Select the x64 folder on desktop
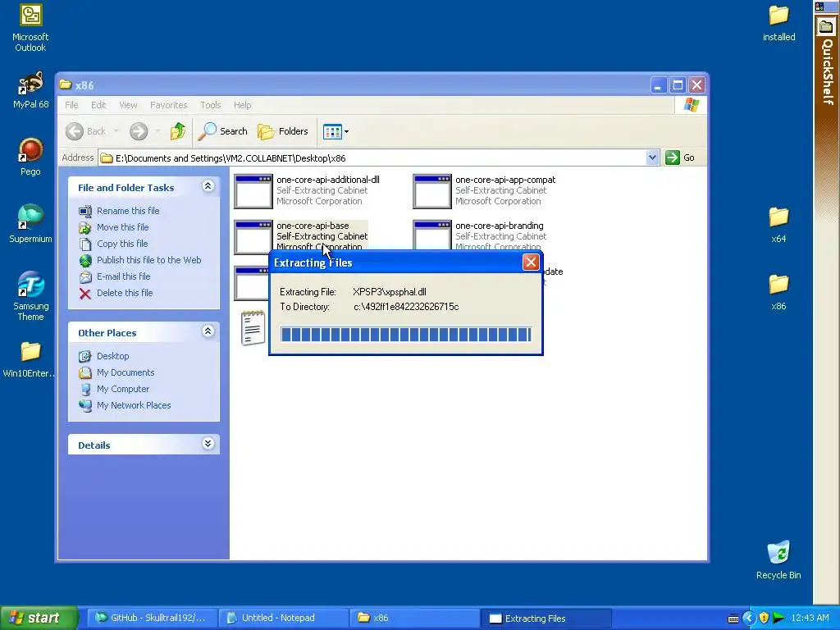The image size is (840, 630). [x=779, y=225]
